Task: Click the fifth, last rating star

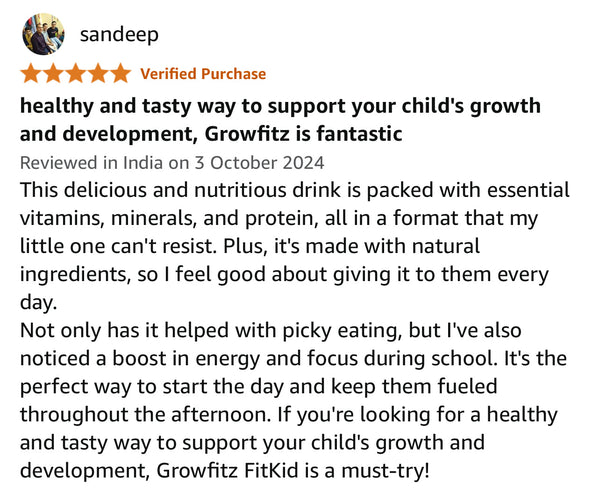Action: tap(120, 73)
